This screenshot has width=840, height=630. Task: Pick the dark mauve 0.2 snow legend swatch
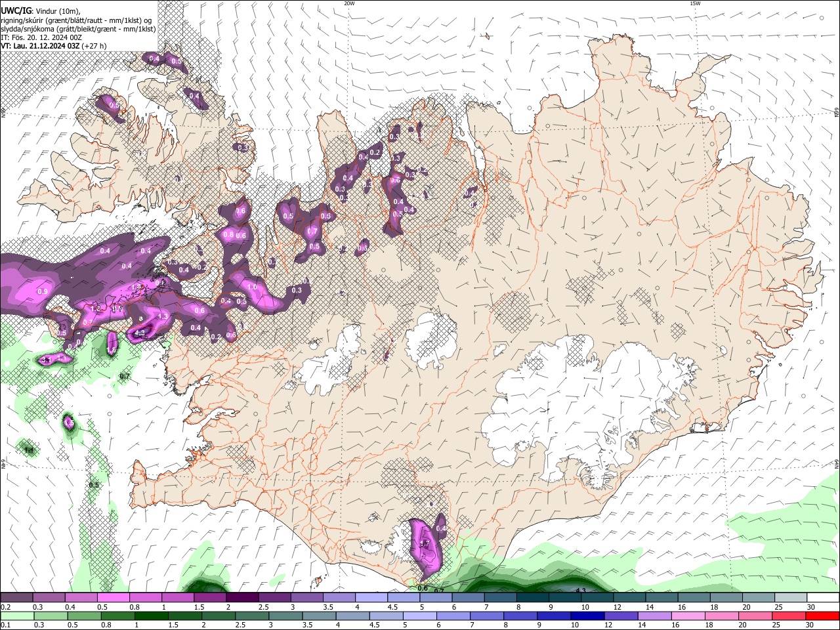click(x=16, y=597)
